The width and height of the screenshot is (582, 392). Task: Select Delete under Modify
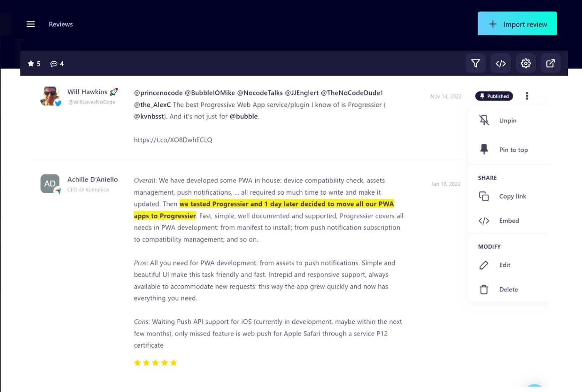[x=509, y=289]
